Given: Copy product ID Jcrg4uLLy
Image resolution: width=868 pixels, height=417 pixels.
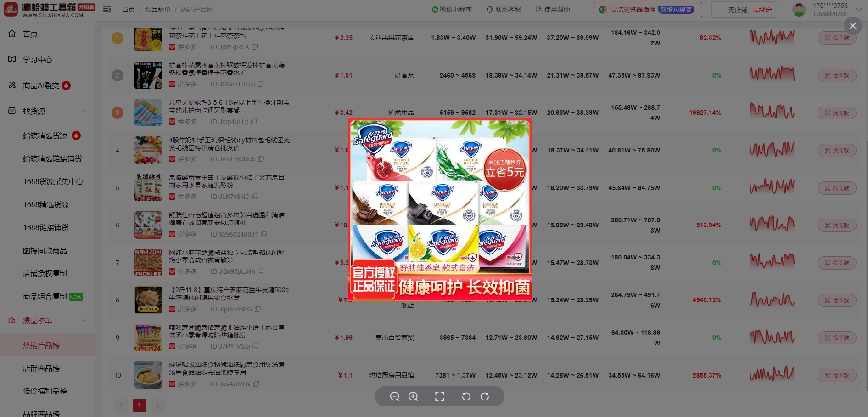Looking at the screenshot, I should [x=254, y=122].
